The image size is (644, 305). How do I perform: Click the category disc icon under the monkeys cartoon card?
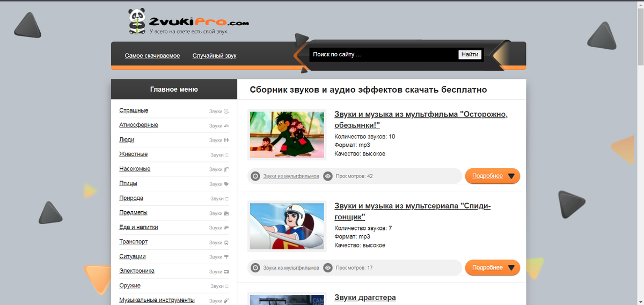[255, 176]
